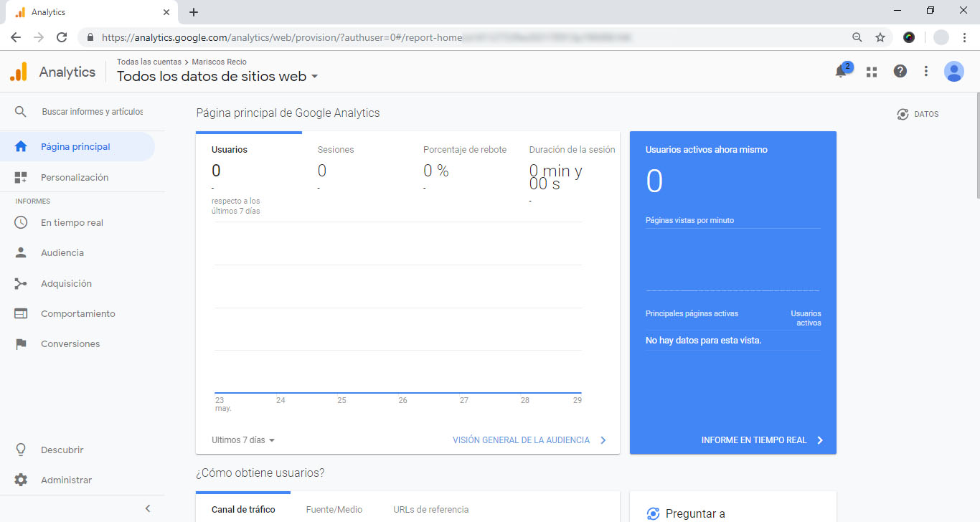Open the user account avatar
Screen dimensions: 980x522
click(954, 71)
